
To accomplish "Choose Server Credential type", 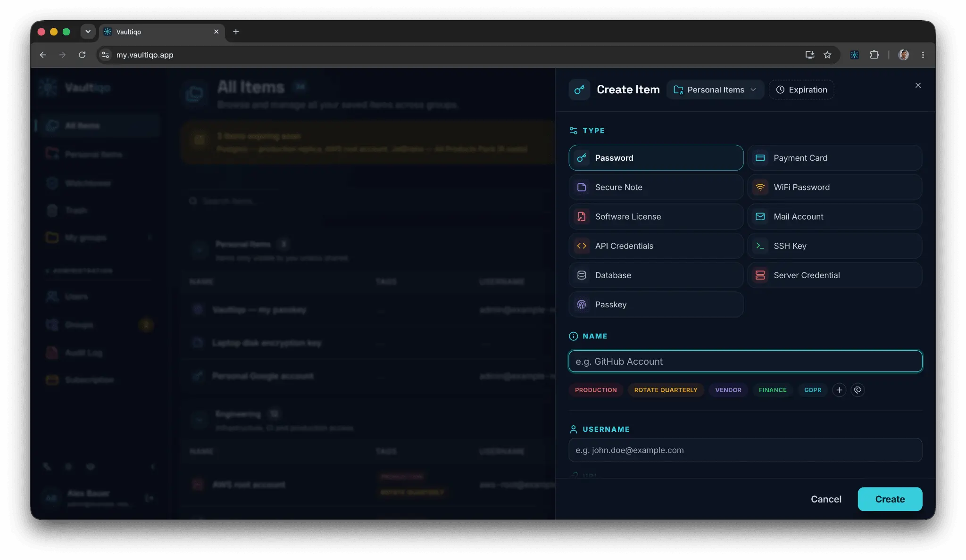I will [x=834, y=275].
